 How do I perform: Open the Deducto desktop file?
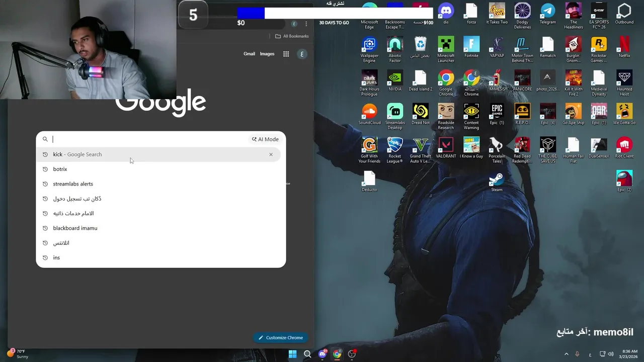(x=369, y=181)
